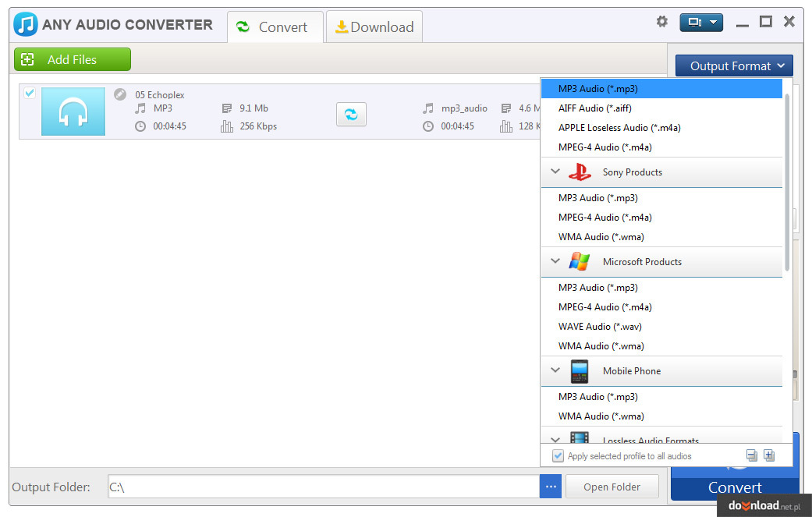This screenshot has width=812, height=517.
Task: Open the monitor display mode dropdown
Action: tap(701, 23)
